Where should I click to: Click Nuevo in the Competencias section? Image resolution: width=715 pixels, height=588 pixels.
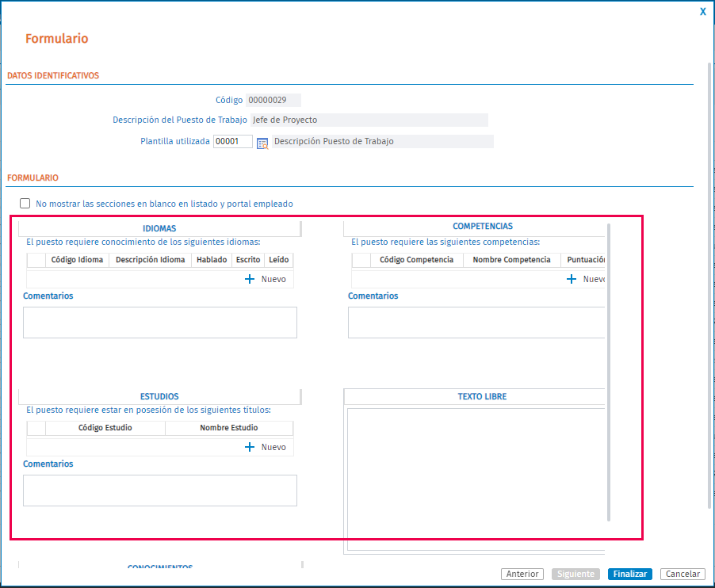594,279
